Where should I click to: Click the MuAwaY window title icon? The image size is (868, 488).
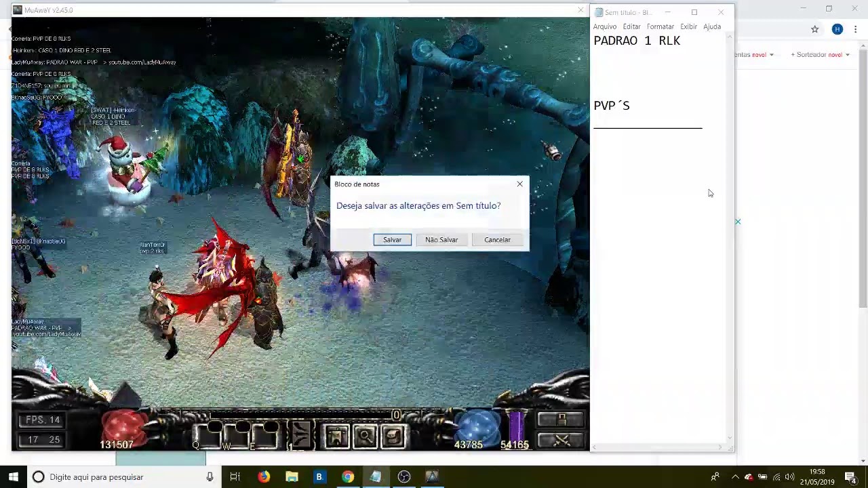[x=17, y=10]
